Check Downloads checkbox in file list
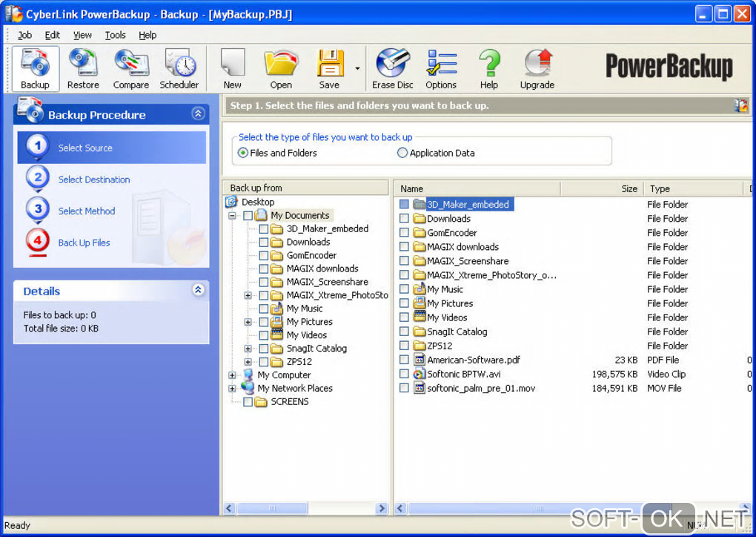 tap(404, 219)
